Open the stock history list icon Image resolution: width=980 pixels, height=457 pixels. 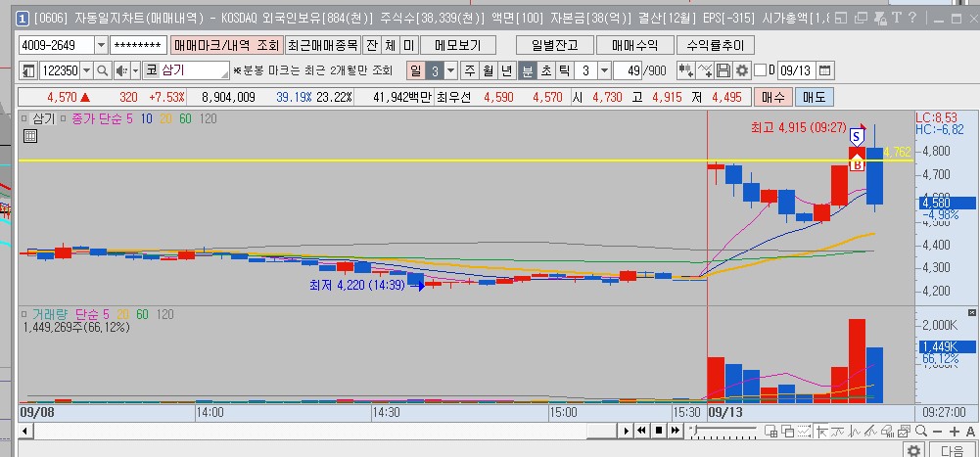click(28, 70)
